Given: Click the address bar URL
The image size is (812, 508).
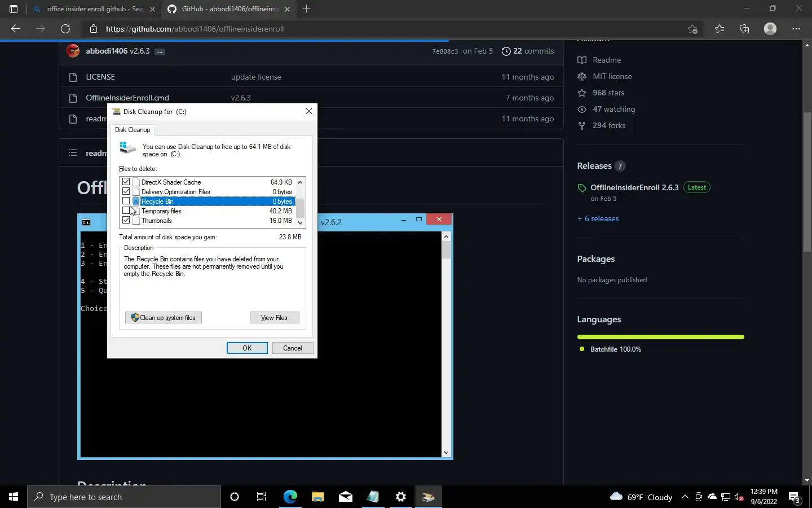Looking at the screenshot, I should 195,29.
